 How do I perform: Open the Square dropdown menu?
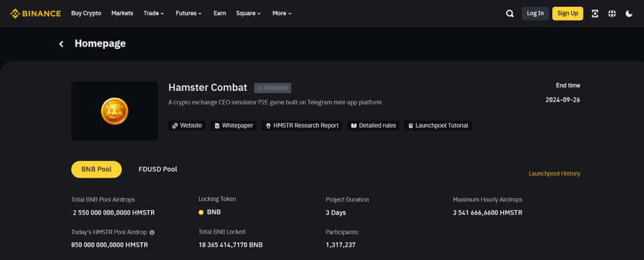[x=249, y=13]
